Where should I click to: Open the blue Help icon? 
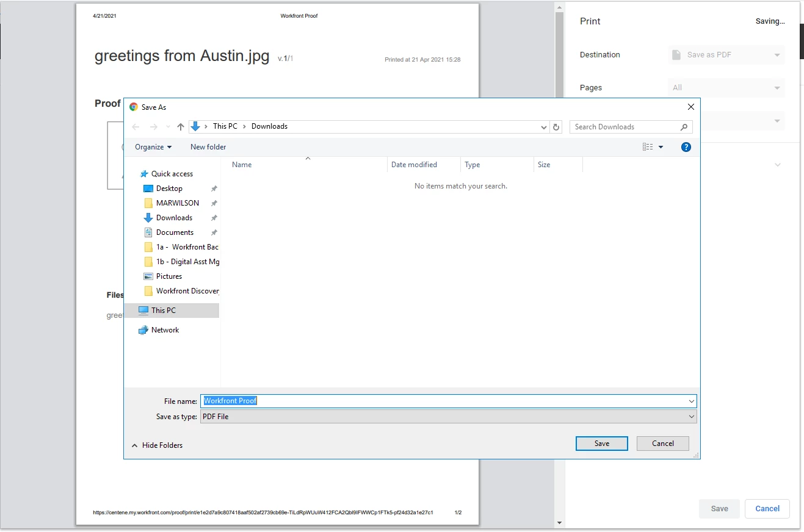point(686,147)
